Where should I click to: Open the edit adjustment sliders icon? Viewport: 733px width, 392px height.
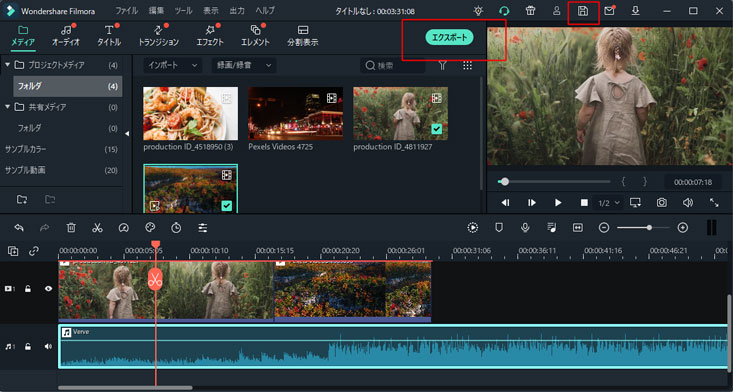(x=202, y=228)
